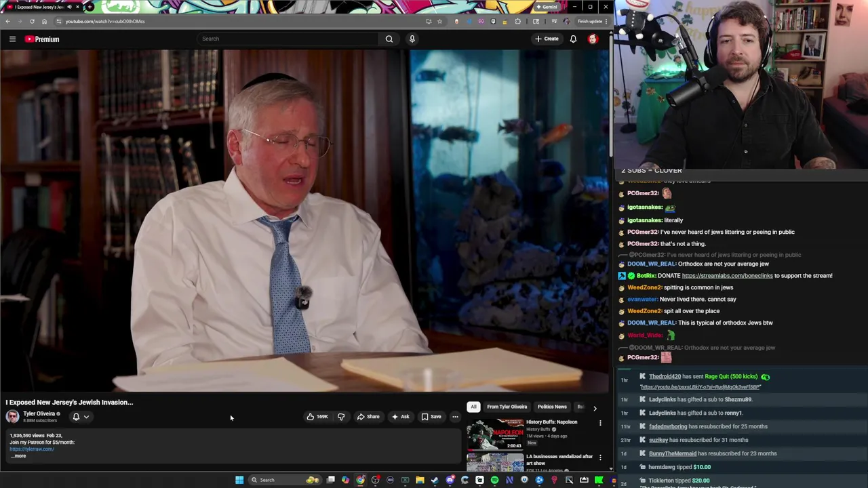
Task: Like the video with 169K likes
Action: point(317,417)
